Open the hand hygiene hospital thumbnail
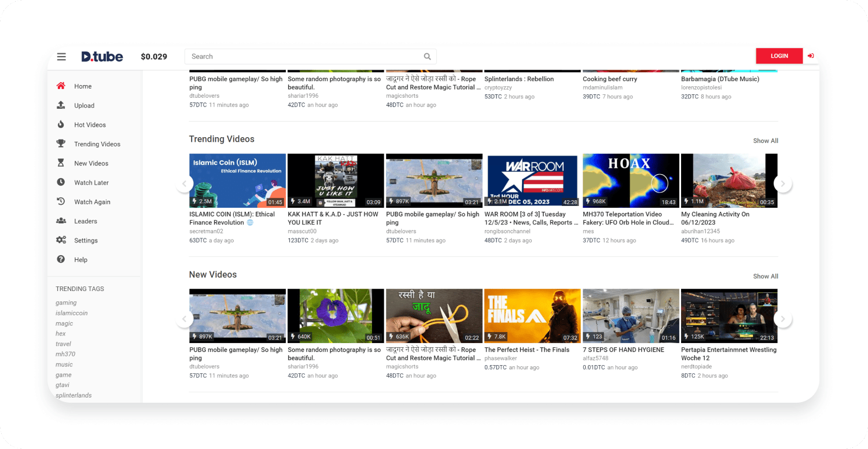868x449 pixels. coord(631,316)
